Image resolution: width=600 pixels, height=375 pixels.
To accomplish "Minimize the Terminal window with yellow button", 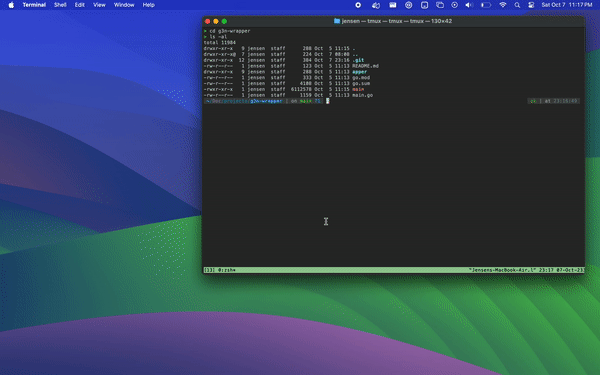I will coord(216,21).
